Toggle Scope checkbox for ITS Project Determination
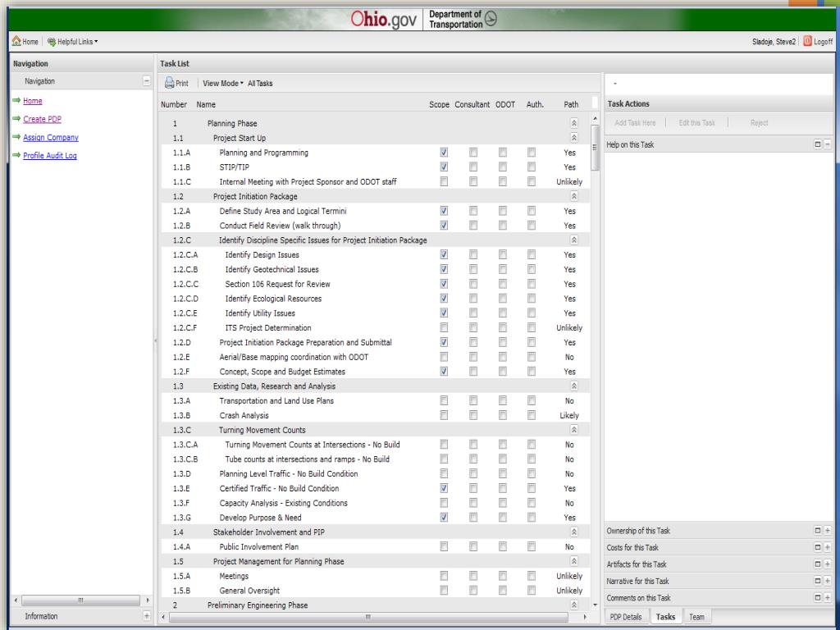This screenshot has height=630, width=840. (444, 327)
